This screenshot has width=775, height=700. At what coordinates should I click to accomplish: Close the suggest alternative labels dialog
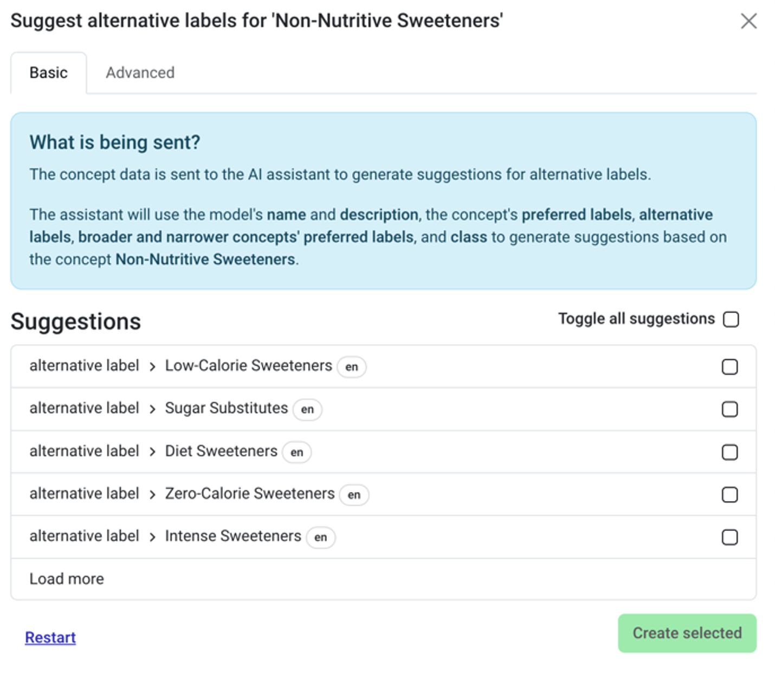point(748,21)
